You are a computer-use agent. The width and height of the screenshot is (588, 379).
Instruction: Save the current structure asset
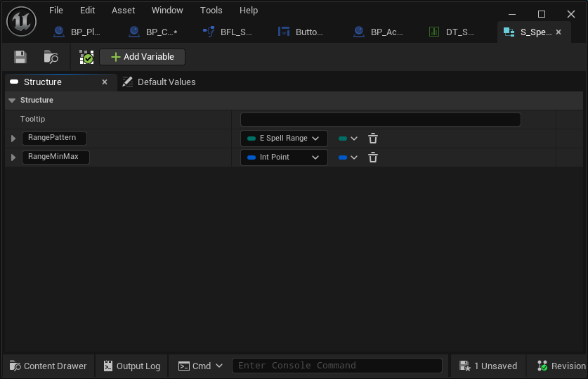click(20, 57)
